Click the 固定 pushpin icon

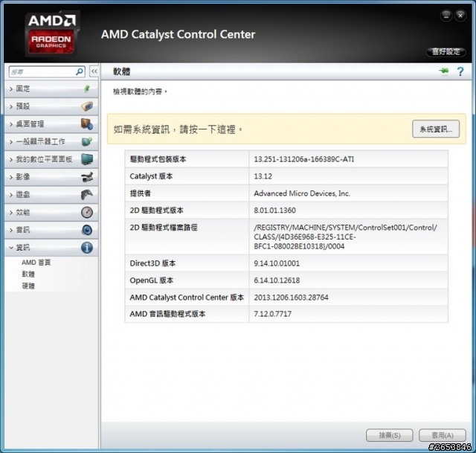point(87,89)
